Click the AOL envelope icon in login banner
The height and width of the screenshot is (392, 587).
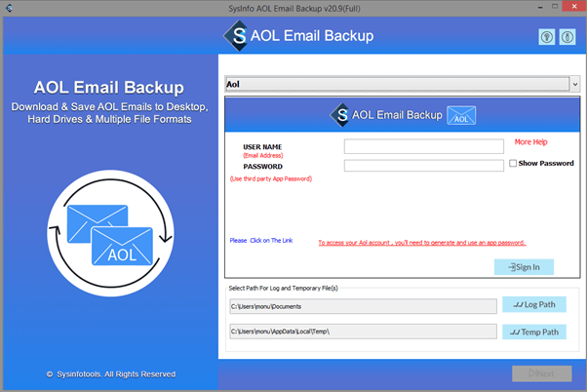[x=461, y=115]
